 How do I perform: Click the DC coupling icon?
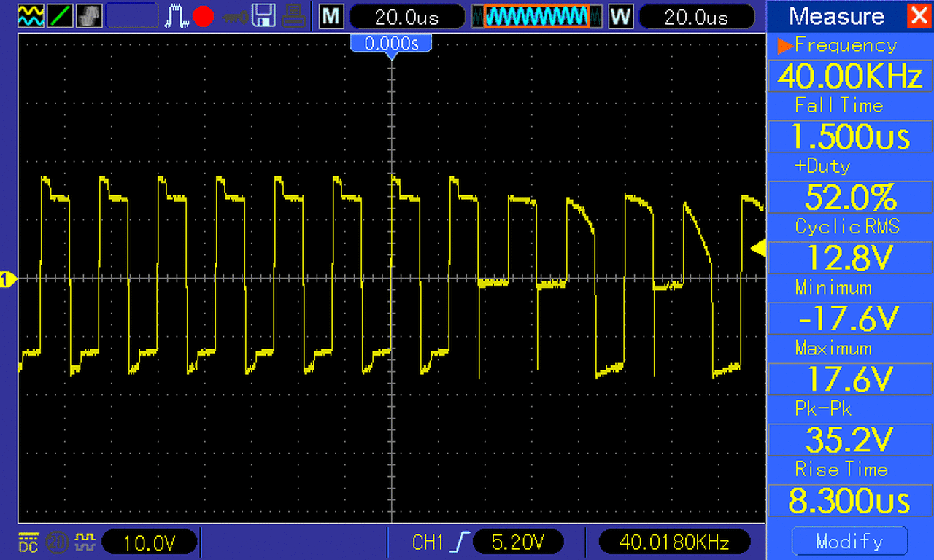(28, 542)
